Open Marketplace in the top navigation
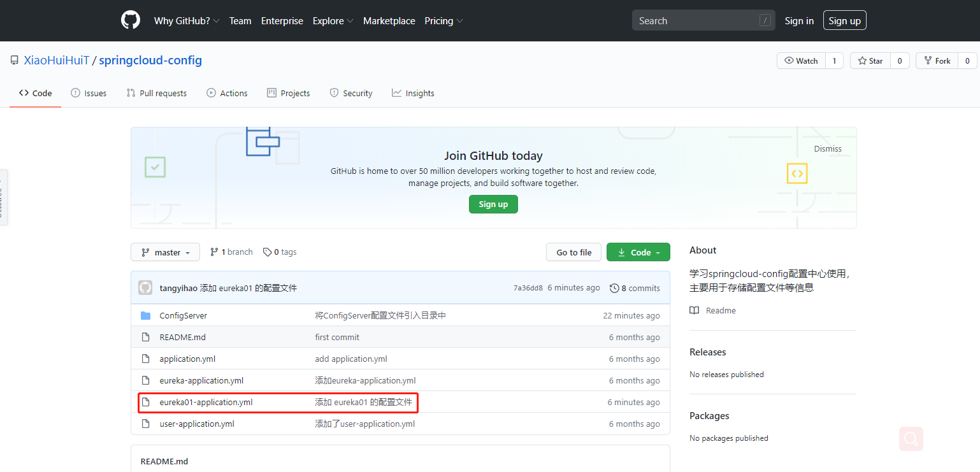980x472 pixels. tap(389, 20)
